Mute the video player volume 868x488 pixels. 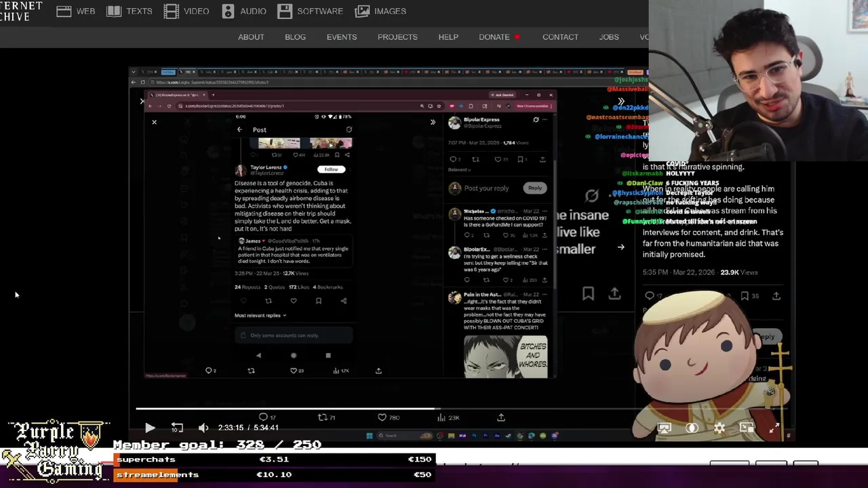[203, 428]
